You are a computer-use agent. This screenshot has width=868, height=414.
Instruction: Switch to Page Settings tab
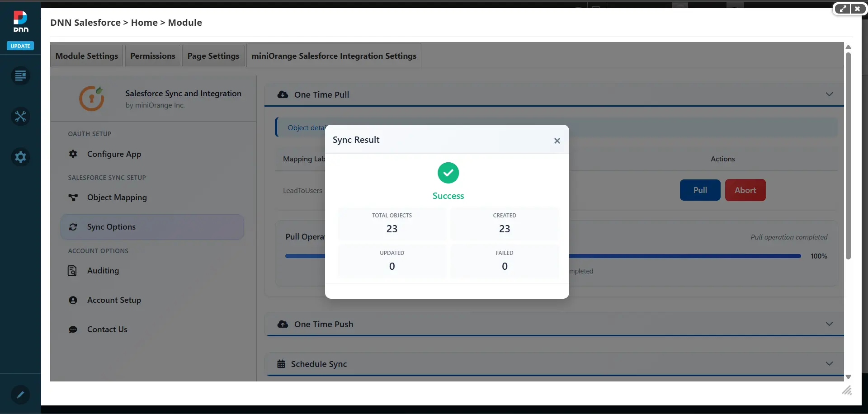coord(213,56)
